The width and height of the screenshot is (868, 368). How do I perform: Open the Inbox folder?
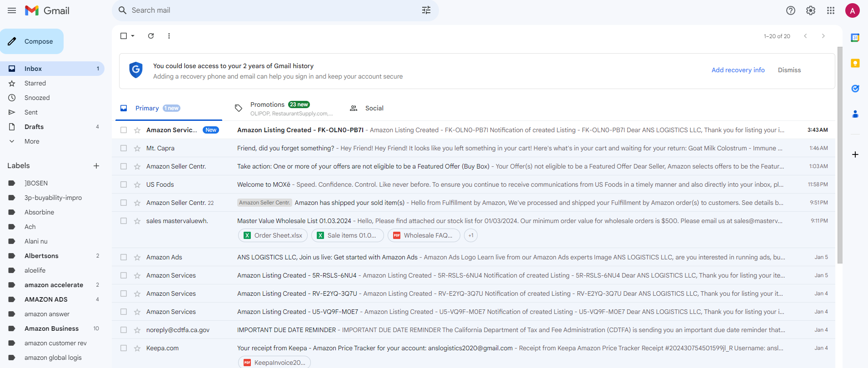pyautogui.click(x=52, y=69)
